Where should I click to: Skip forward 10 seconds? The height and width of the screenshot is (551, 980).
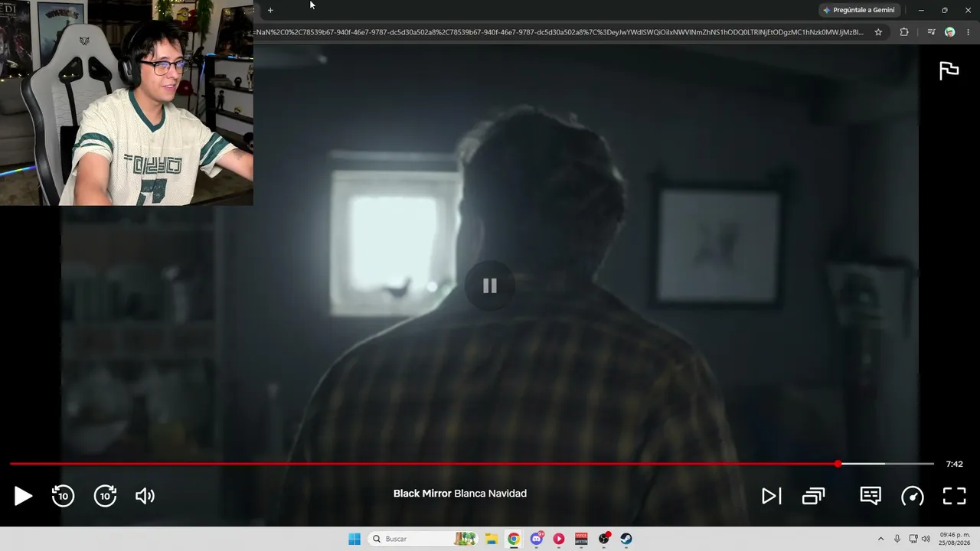tap(105, 496)
